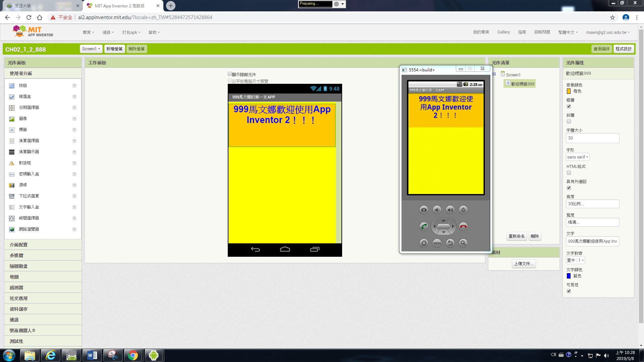Click 新增螢幕 button
The image size is (644, 362).
click(x=114, y=49)
